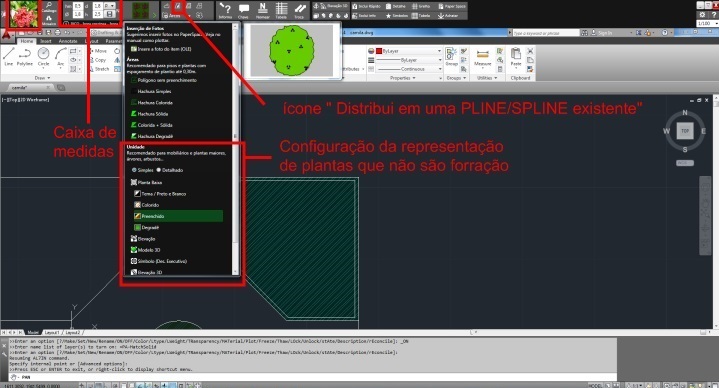Select the Detalhado radio button
719x388 pixels.
click(x=159, y=170)
